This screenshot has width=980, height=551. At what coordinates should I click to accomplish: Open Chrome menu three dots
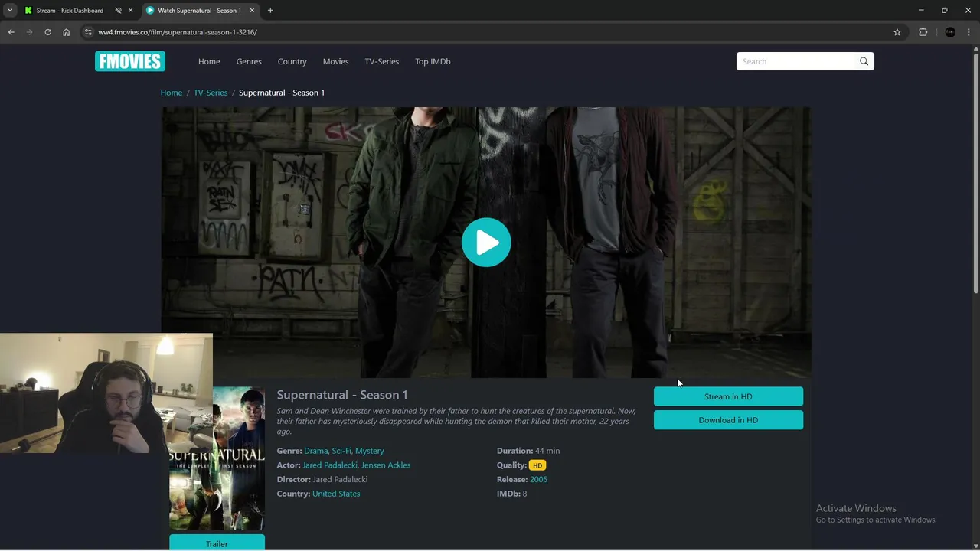[969, 32]
